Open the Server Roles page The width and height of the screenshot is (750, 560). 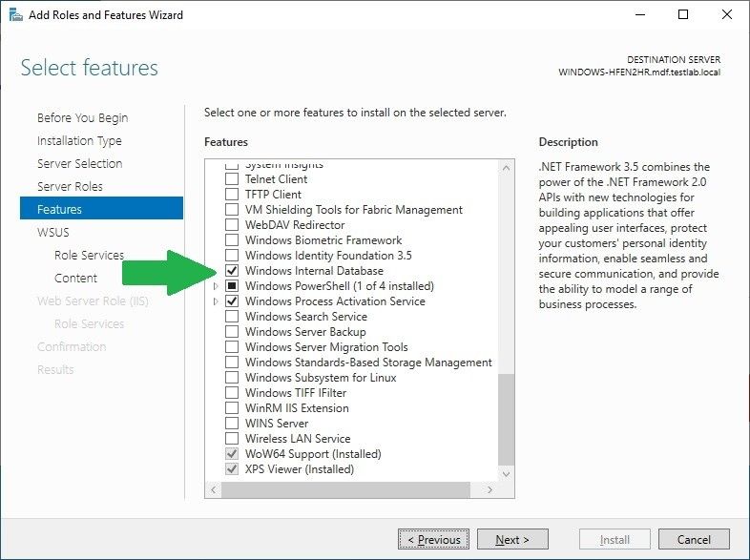[70, 186]
